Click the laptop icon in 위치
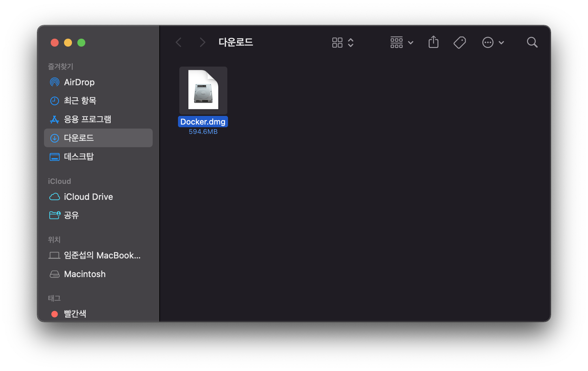588x371 pixels. (55, 255)
